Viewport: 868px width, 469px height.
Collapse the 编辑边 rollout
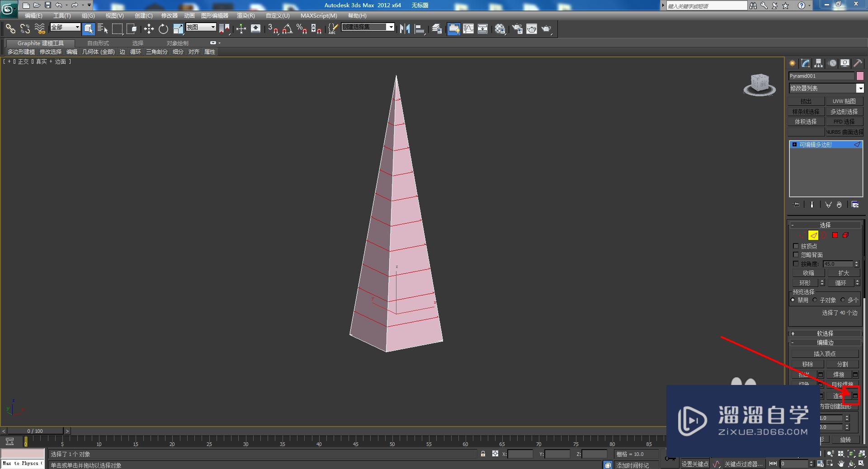click(x=825, y=343)
